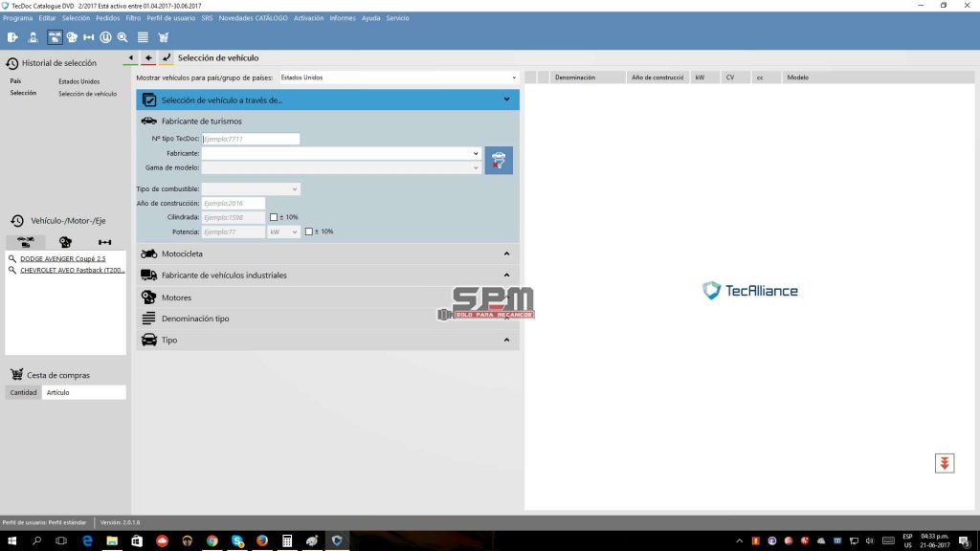
Task: Click the Historial de selección clock icon
Action: click(x=11, y=63)
